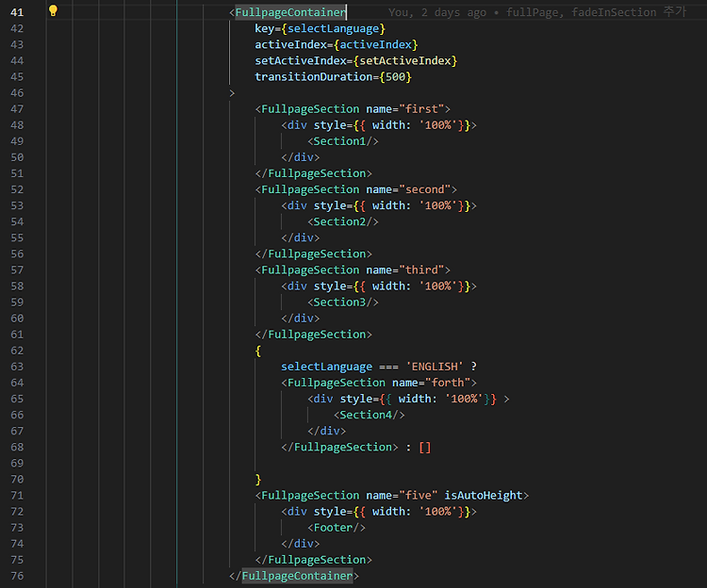
Task: Click the name="first" string value
Action: click(x=421, y=109)
